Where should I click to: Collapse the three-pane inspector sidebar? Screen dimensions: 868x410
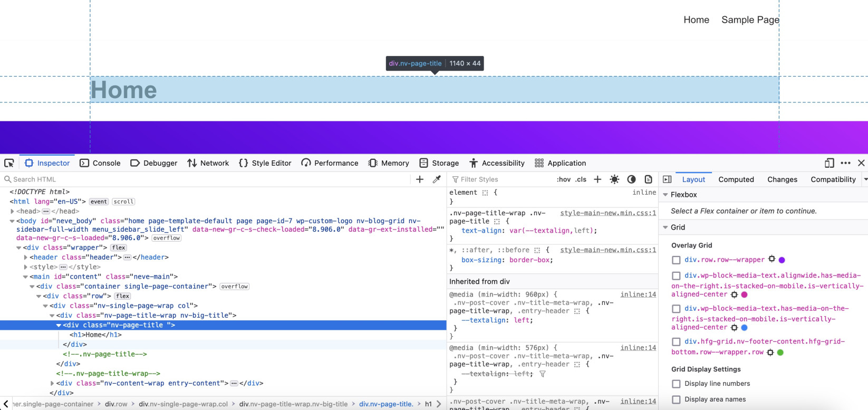click(667, 179)
